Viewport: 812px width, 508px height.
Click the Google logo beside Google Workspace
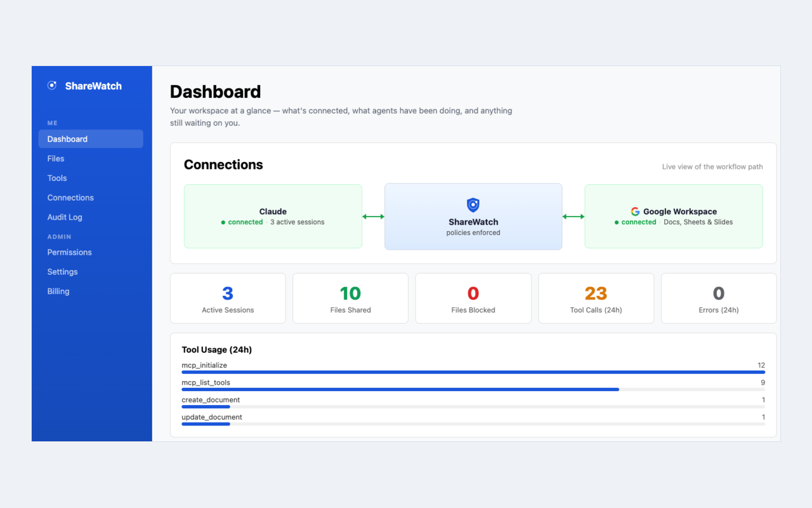pos(635,211)
